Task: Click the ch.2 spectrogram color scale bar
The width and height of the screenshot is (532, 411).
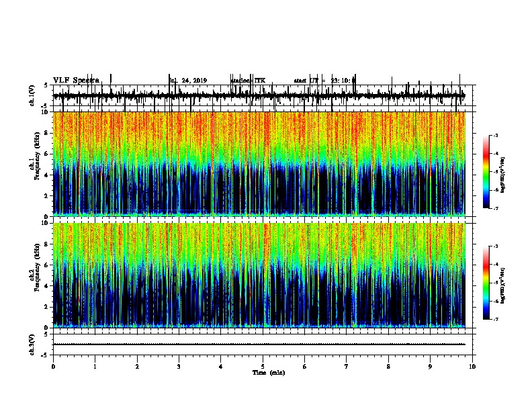Action: (x=486, y=283)
